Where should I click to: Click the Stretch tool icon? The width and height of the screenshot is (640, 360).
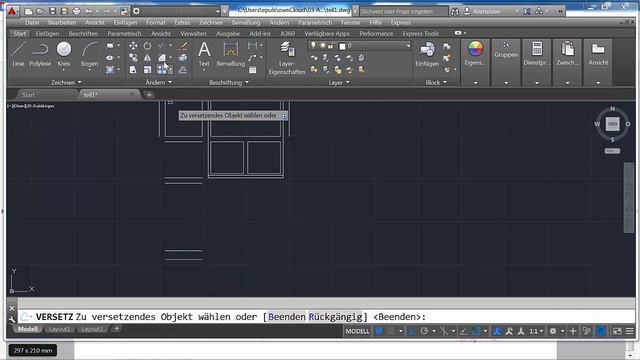point(133,70)
